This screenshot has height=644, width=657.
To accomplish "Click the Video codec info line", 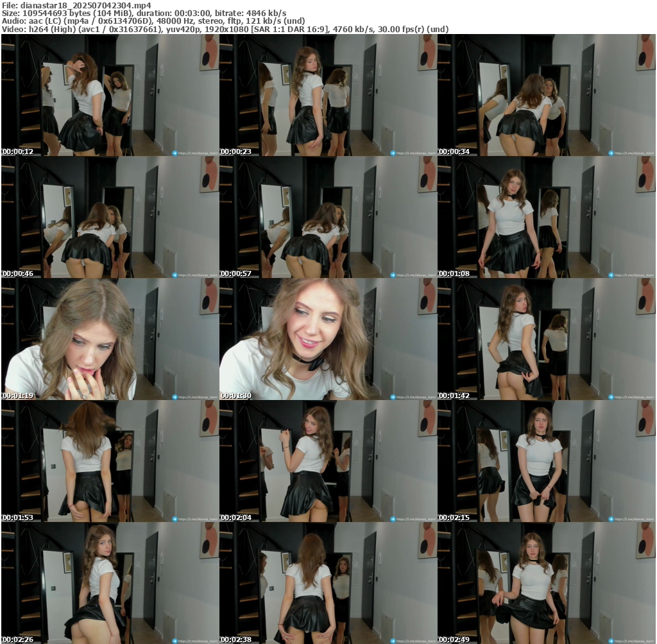I will (225, 29).
